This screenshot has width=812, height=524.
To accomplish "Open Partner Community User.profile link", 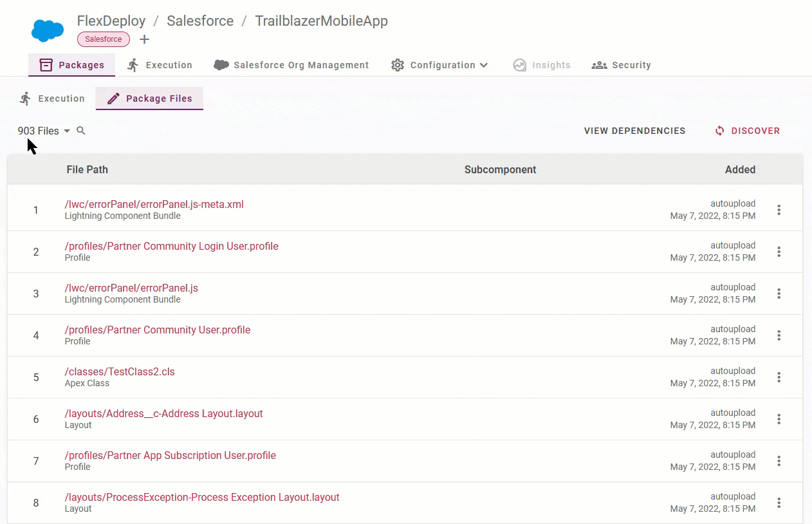I will point(158,330).
